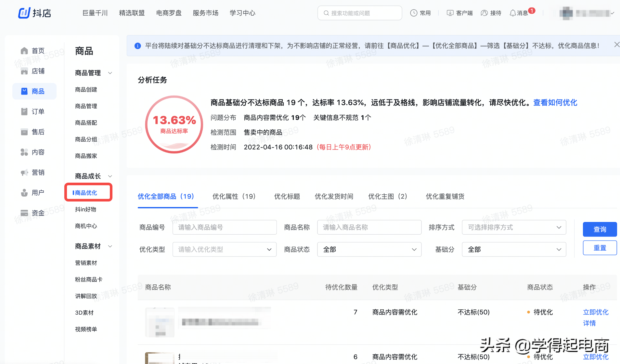Collapse the 商品成长 section
The image size is (620, 364).
point(110,176)
